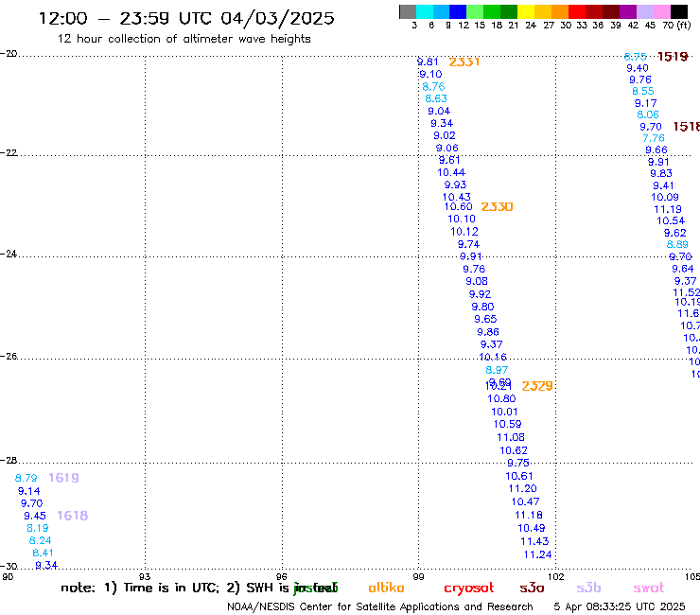
Task: Click the cyan 6 ft legend swatch
Action: point(425,11)
